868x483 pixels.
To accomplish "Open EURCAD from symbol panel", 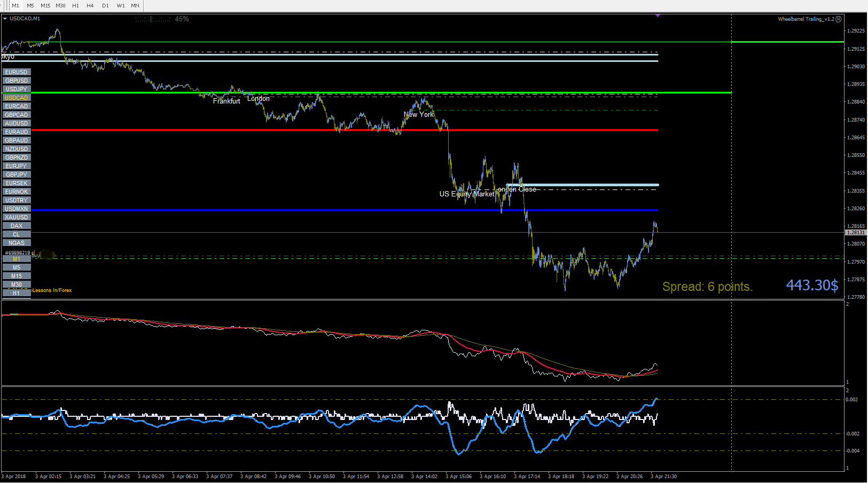I will tap(17, 106).
